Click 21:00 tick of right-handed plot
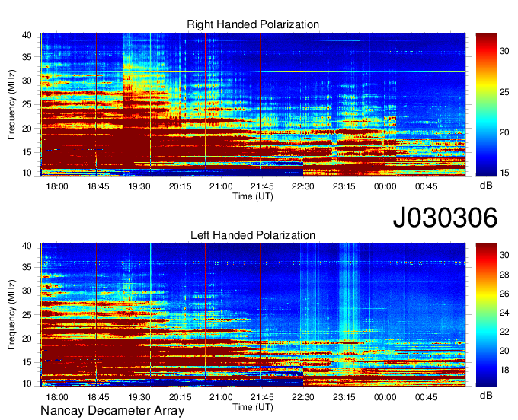Screen dimensions: 518x420 pos(221,186)
